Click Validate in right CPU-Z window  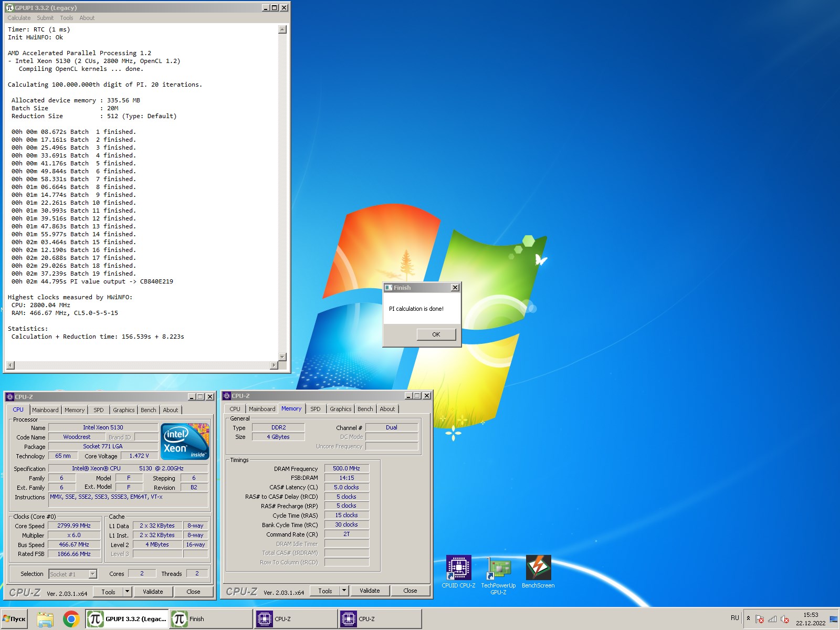tap(370, 591)
